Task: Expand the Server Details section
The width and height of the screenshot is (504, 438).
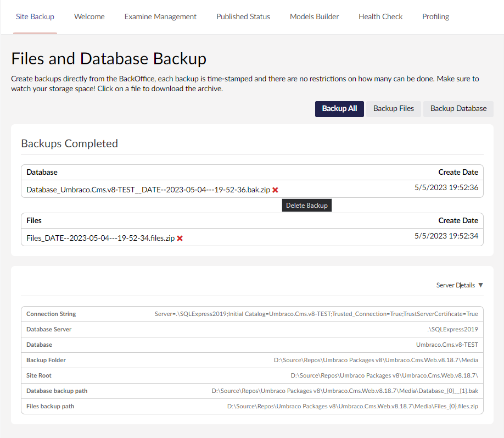Action: (x=460, y=285)
